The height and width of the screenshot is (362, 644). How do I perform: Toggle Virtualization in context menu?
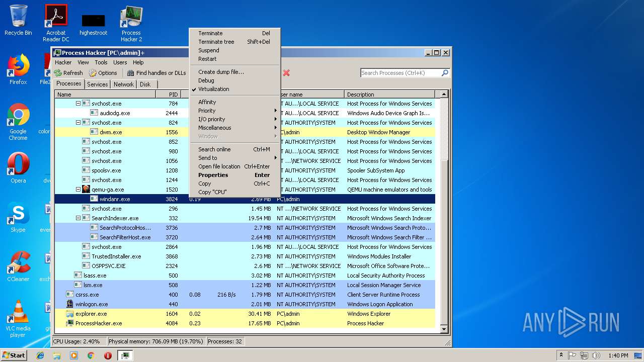(x=234, y=89)
